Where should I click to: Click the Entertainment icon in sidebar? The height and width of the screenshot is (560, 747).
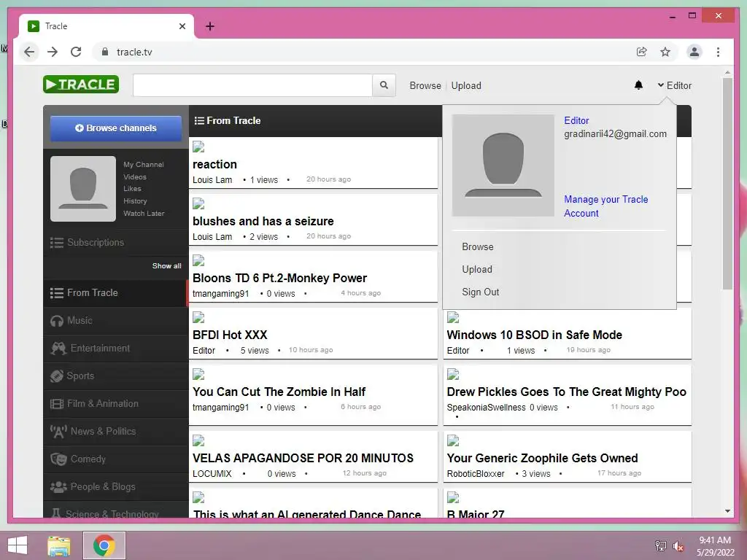tap(58, 349)
